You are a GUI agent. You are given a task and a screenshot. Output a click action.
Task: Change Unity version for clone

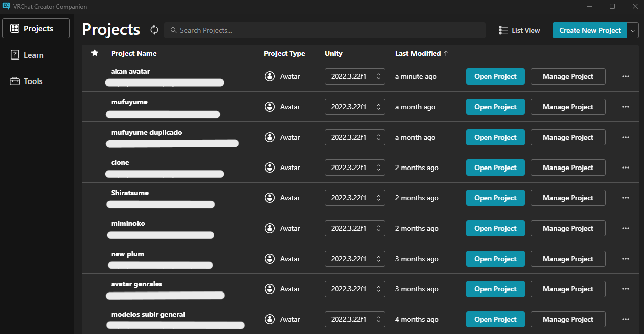[355, 168]
